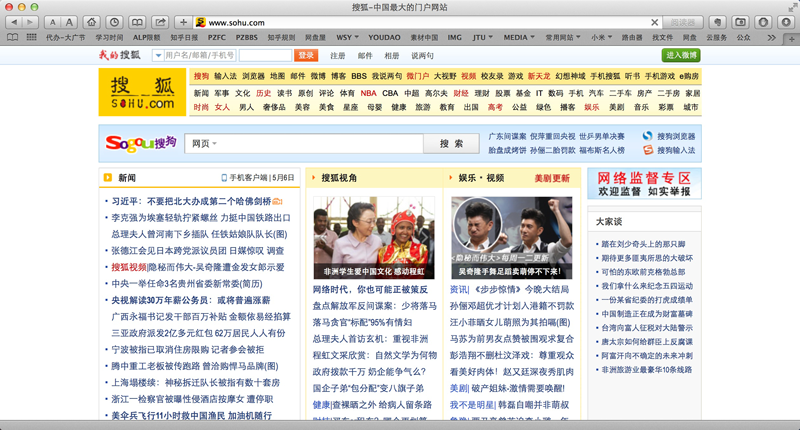This screenshot has height=430, width=800.
Task: Click the Evernote elephant extension icon
Action: [717, 22]
